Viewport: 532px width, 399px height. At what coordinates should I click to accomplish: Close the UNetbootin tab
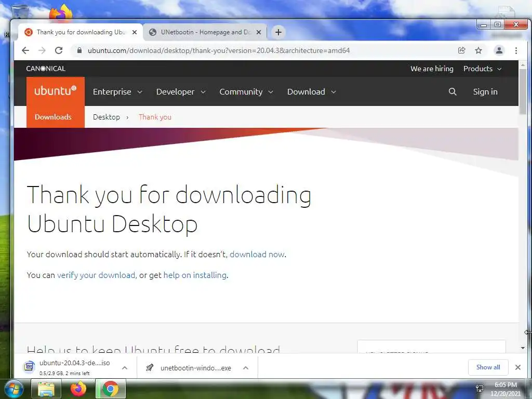259,32
